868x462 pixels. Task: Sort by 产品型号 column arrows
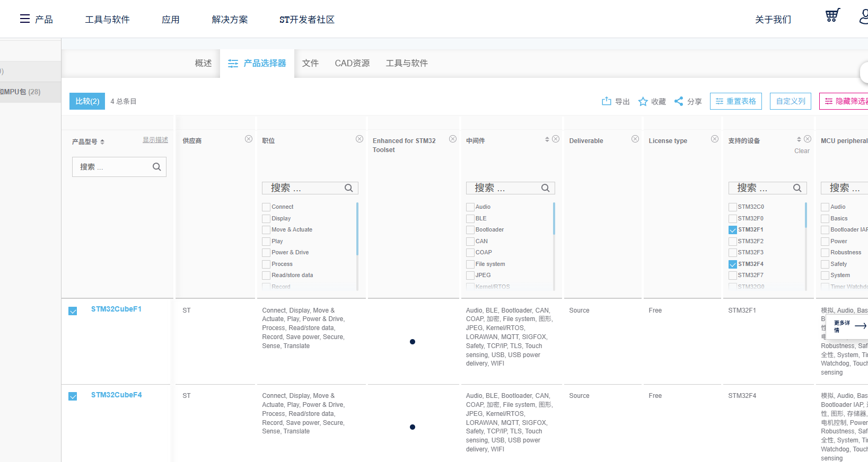pos(102,142)
